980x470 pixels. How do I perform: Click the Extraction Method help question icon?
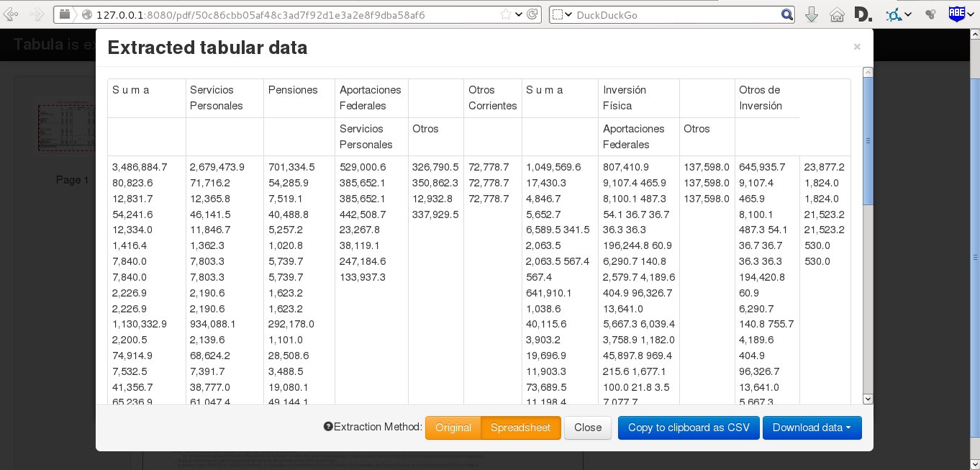click(x=328, y=428)
